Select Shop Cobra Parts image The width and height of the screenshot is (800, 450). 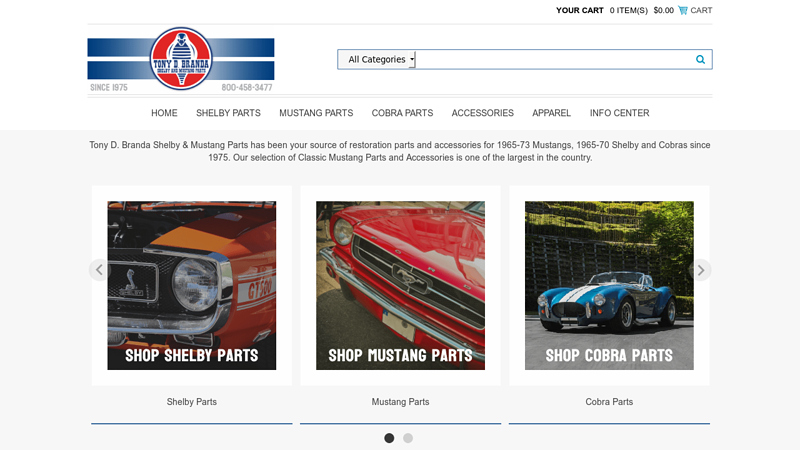pyautogui.click(x=609, y=285)
